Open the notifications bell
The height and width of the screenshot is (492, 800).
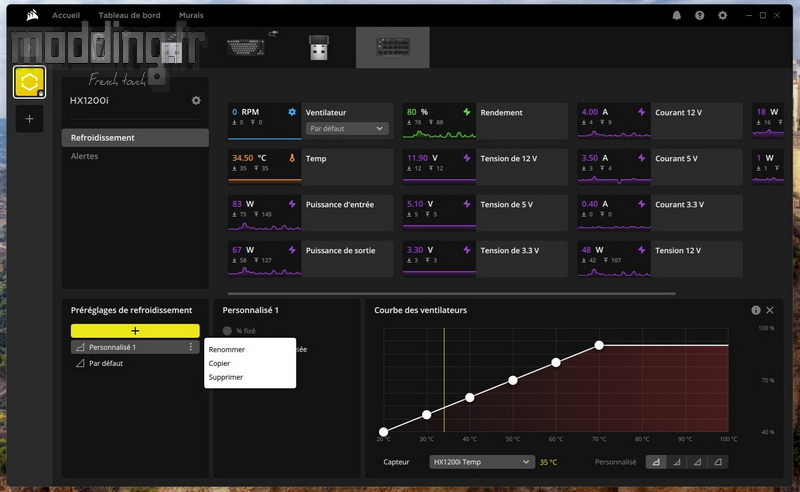[677, 15]
